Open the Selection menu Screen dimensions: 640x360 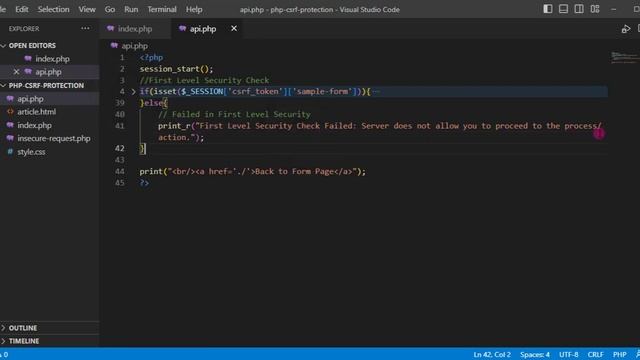coord(53,9)
